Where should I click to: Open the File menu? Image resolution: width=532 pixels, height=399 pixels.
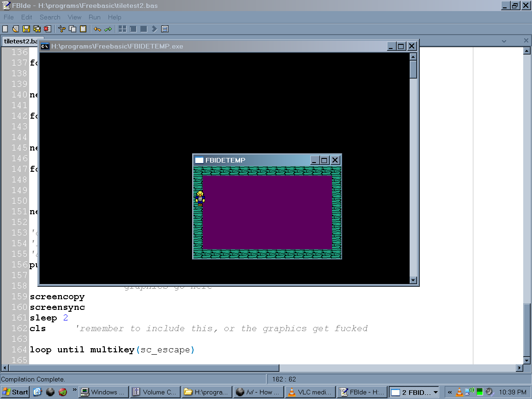point(8,17)
